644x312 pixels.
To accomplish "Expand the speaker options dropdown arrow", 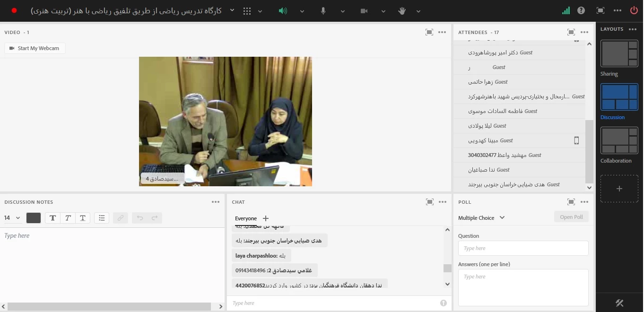I will pos(302,11).
